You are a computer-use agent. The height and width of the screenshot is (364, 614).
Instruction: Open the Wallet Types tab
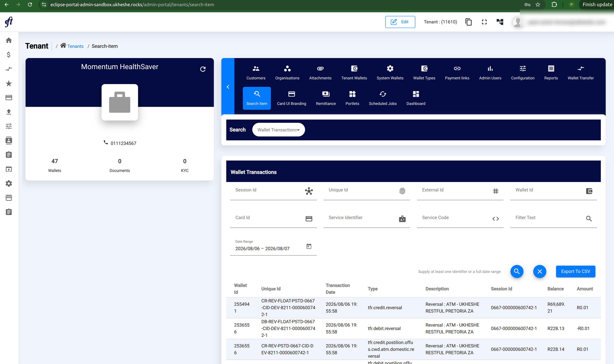[424, 73]
